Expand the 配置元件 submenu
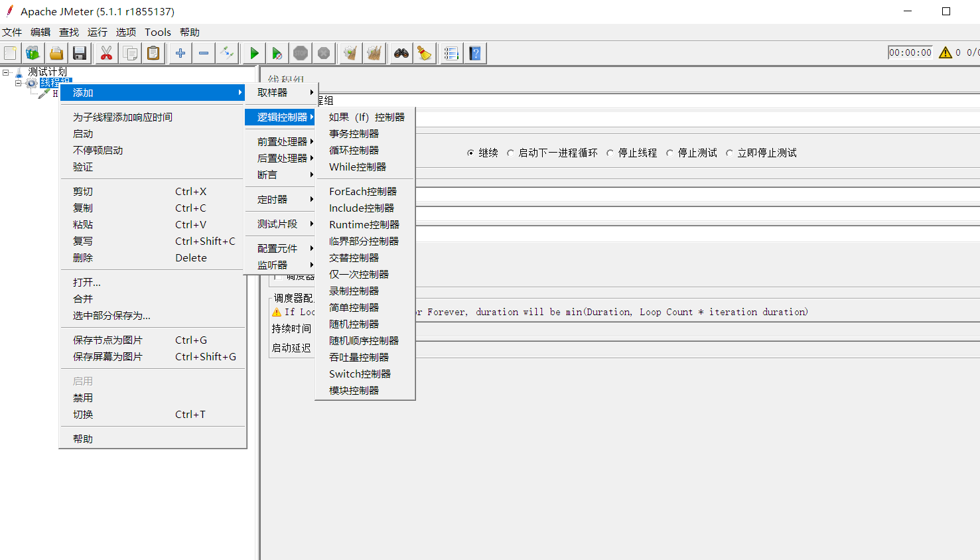Screen dimensions: 980x560 coord(281,248)
